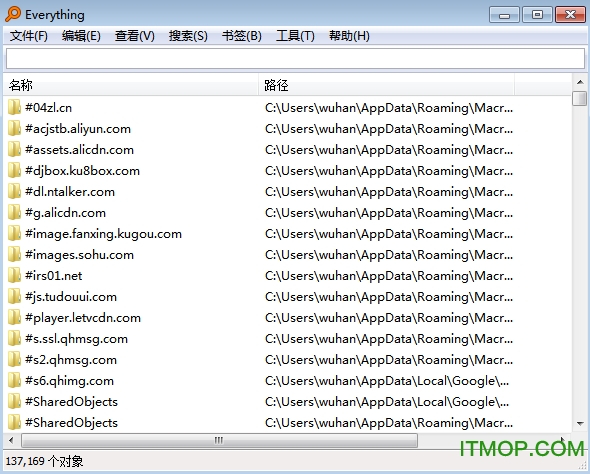This screenshot has height=474, width=590.
Task: Click the vertical scrollbar down arrow
Action: pos(580,424)
